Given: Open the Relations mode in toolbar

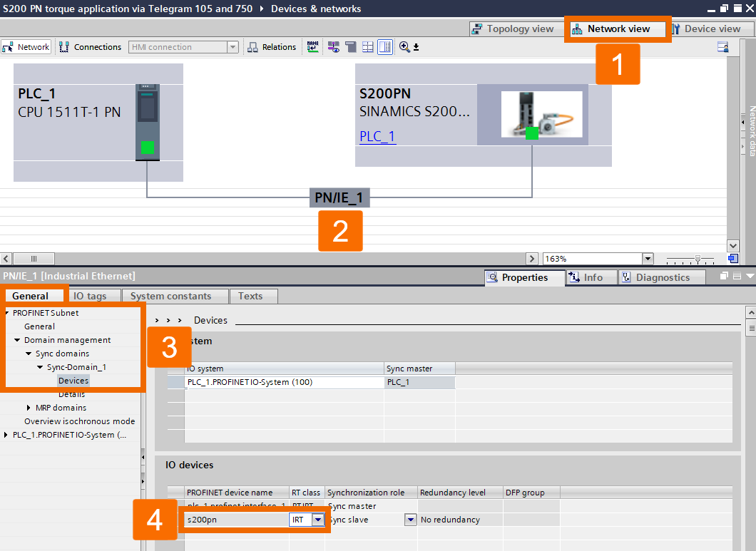Looking at the screenshot, I should coord(272,47).
